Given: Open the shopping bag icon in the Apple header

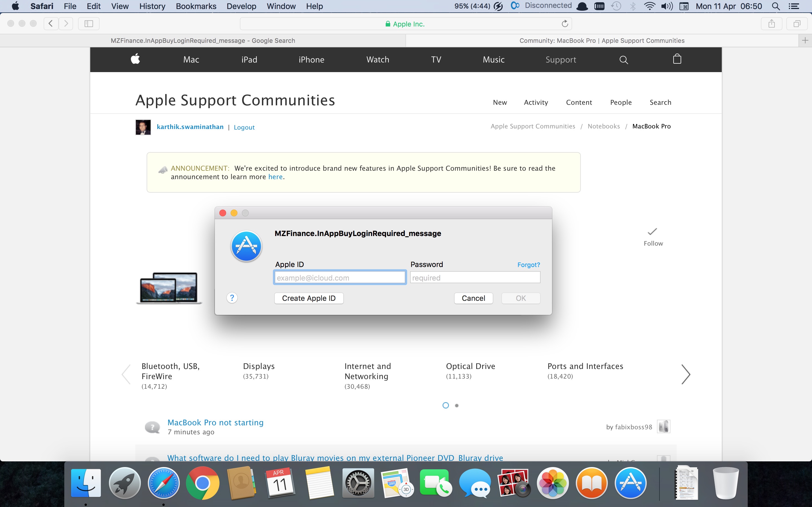Looking at the screenshot, I should (677, 59).
